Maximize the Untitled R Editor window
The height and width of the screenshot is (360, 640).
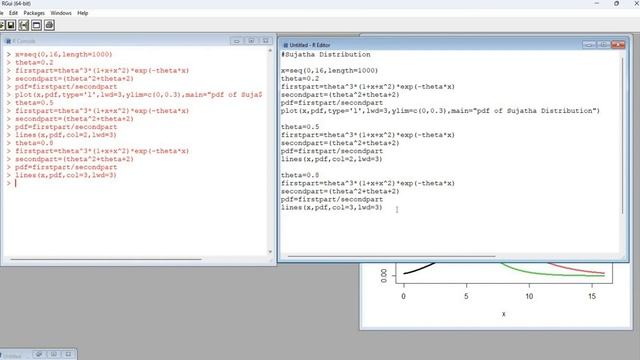pos(603,44)
